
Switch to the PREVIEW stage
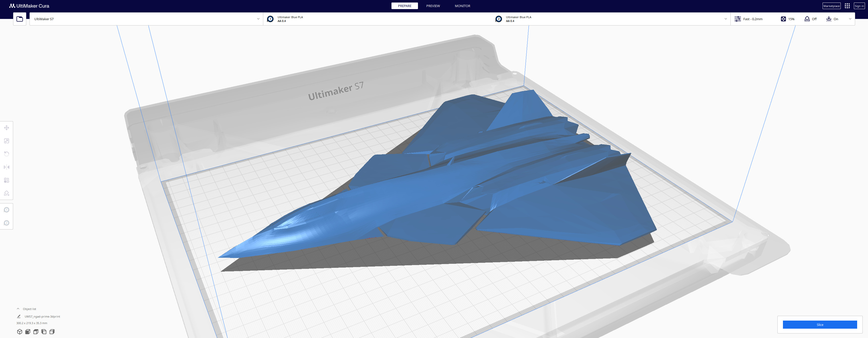tap(433, 6)
